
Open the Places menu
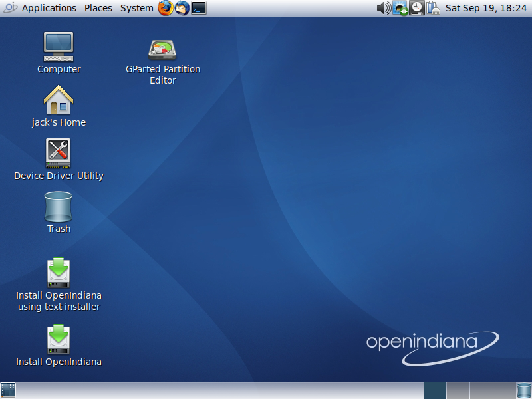[98, 8]
